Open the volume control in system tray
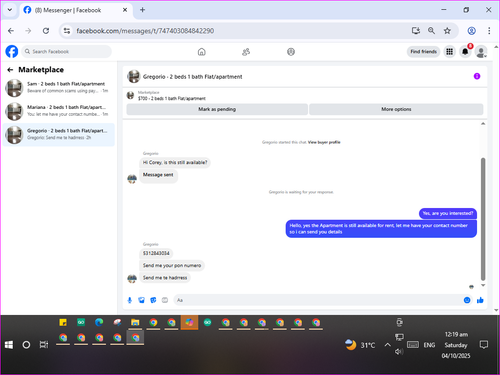Image resolution: width=500 pixels, height=375 pixels. (x=399, y=352)
